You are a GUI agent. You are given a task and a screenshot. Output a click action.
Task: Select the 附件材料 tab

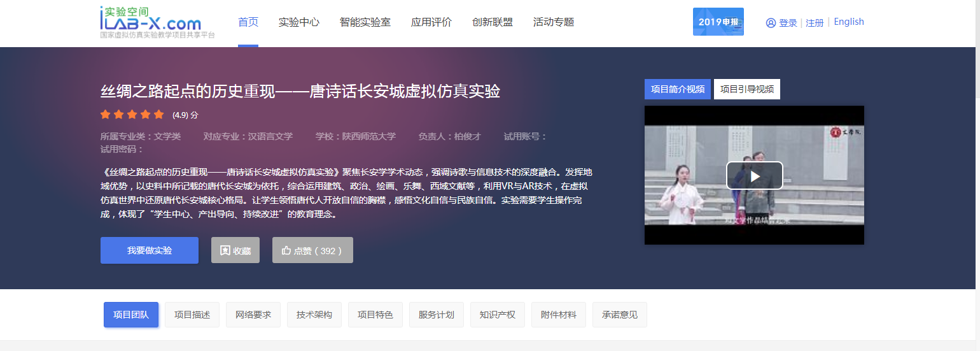point(559,315)
